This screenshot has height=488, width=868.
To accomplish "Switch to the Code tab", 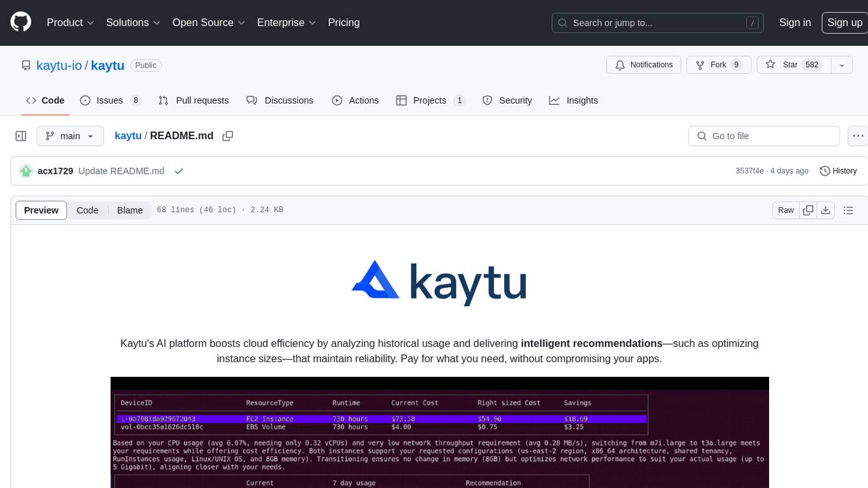I will (x=45, y=100).
